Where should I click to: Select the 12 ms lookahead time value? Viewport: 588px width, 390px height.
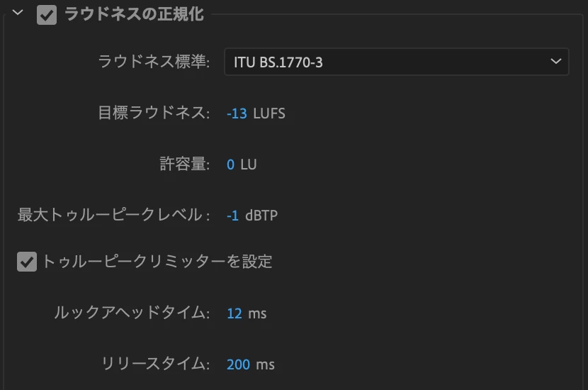pos(234,313)
